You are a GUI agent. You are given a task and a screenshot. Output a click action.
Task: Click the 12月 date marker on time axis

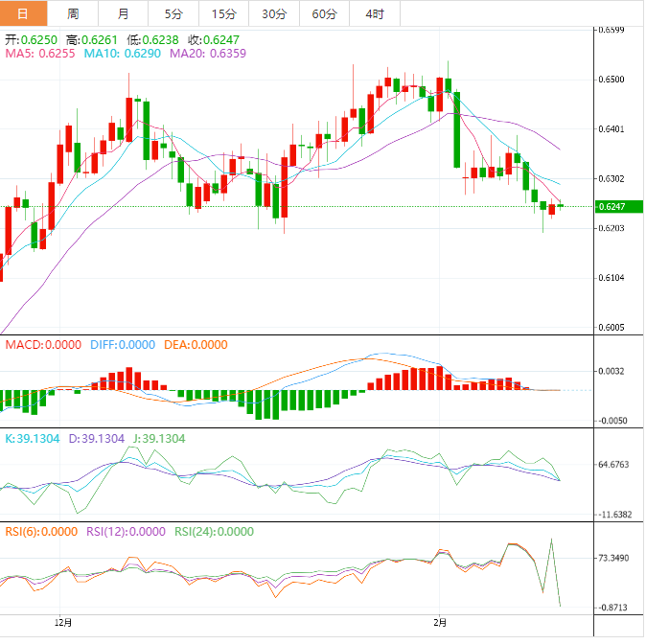[x=63, y=622]
